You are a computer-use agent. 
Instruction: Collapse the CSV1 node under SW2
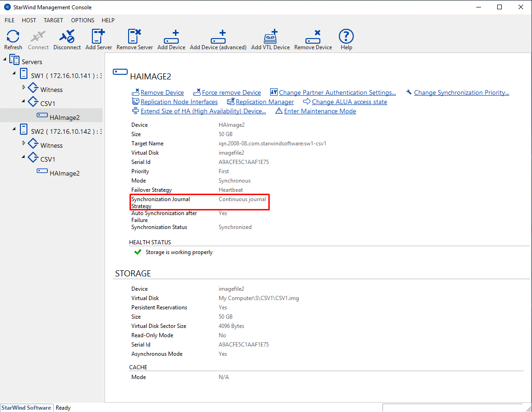(23, 157)
